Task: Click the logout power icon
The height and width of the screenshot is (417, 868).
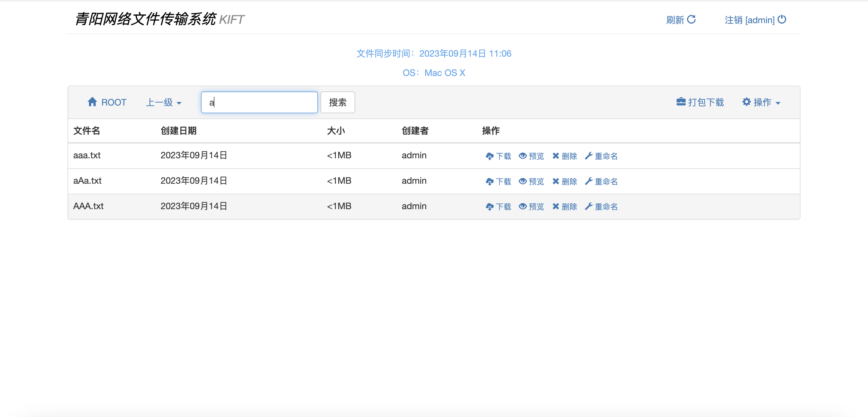Action: click(x=782, y=20)
